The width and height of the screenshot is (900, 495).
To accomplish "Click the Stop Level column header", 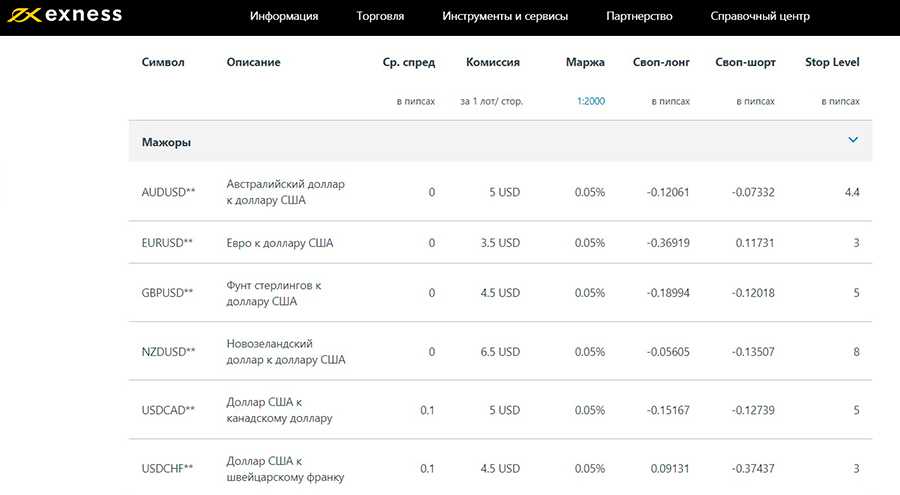I will 832,62.
